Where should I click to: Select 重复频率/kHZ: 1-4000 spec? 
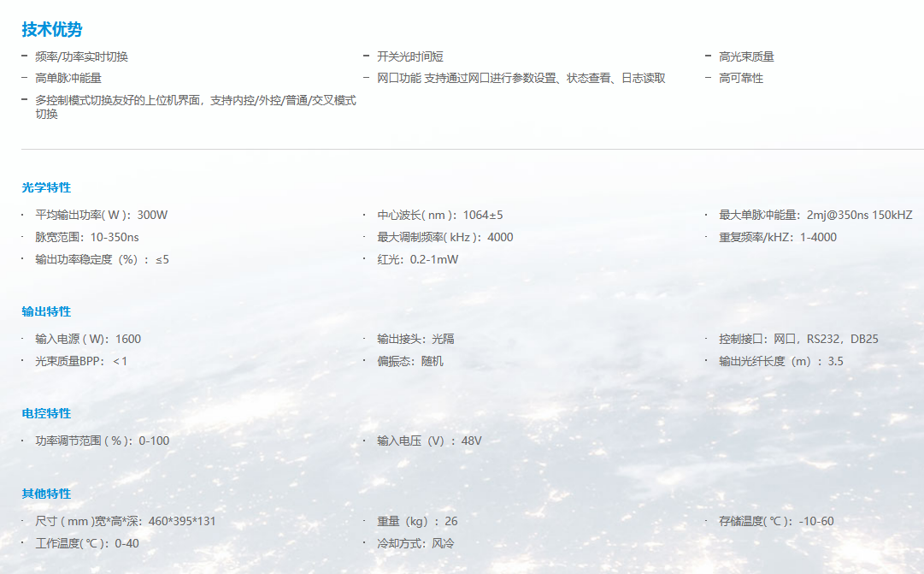tap(778, 237)
